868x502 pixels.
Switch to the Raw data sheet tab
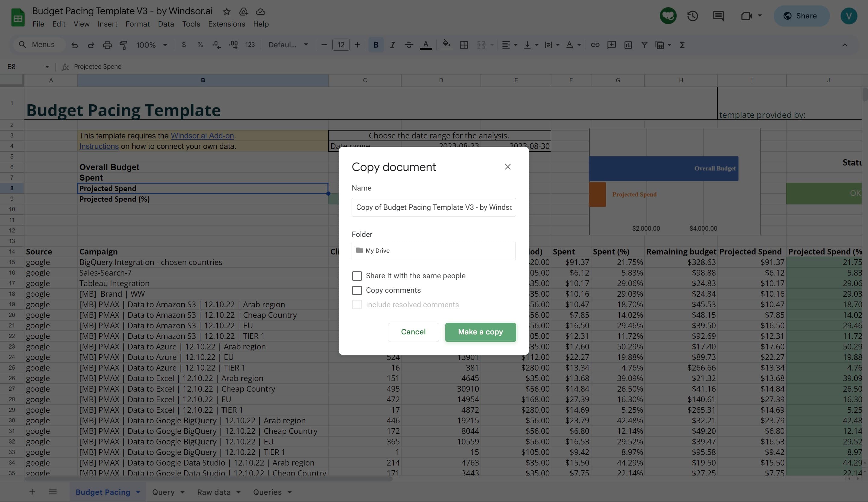[x=214, y=492]
